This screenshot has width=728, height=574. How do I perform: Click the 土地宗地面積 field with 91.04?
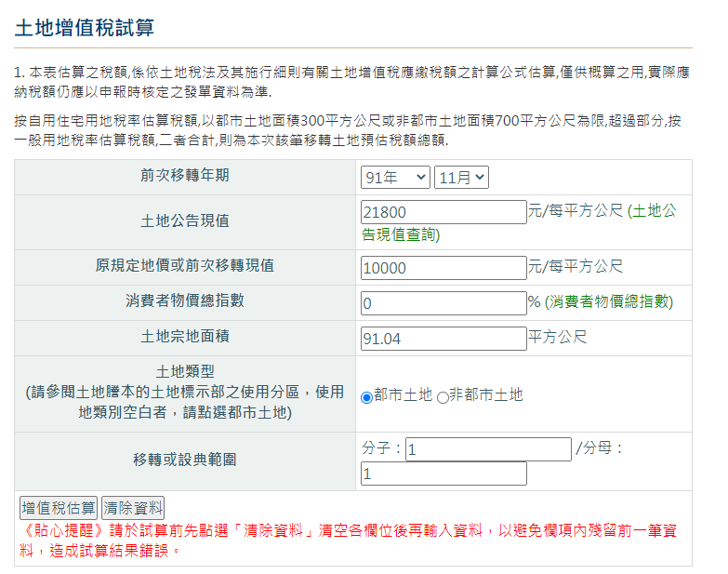pyautogui.click(x=443, y=338)
